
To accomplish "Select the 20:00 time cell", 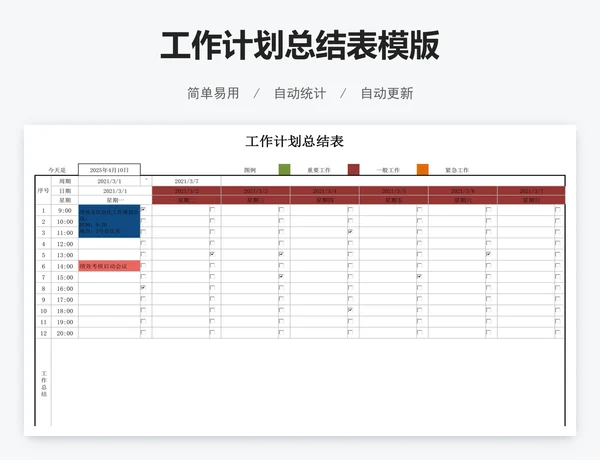I will tap(65, 333).
